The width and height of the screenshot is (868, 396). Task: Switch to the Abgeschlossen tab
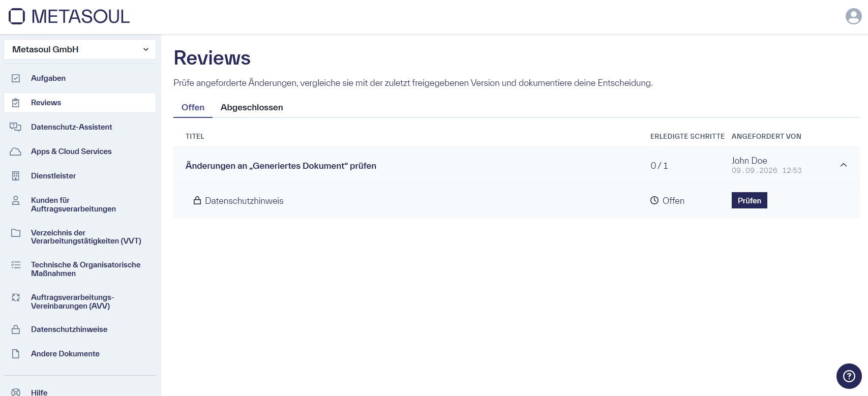pos(252,107)
